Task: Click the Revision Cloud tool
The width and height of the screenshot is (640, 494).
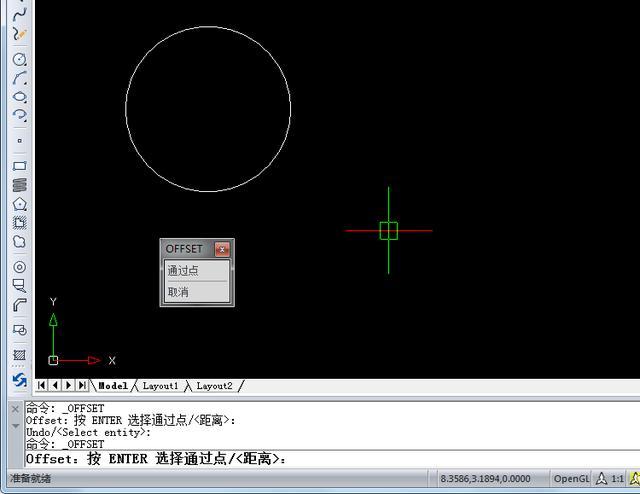Action: pyautogui.click(x=19, y=241)
